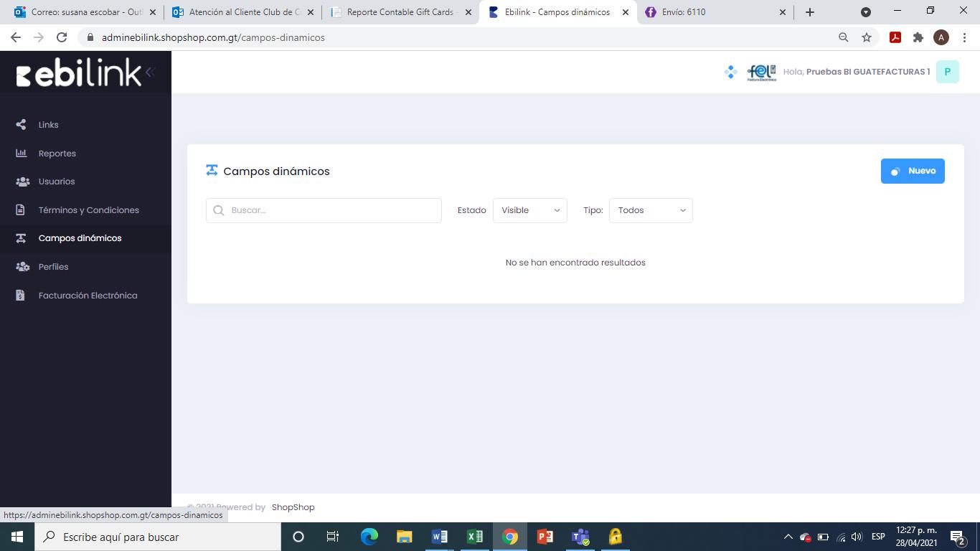Open Task View on taskbar
This screenshot has width=980, height=551.
[333, 537]
